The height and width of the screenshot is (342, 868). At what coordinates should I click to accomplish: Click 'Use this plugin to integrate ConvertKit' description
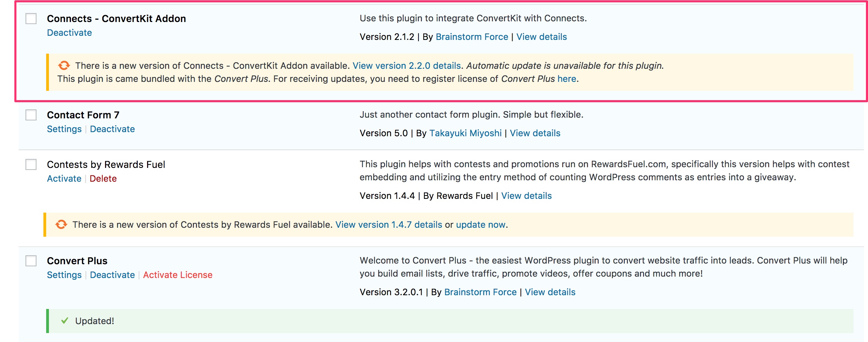click(x=473, y=18)
